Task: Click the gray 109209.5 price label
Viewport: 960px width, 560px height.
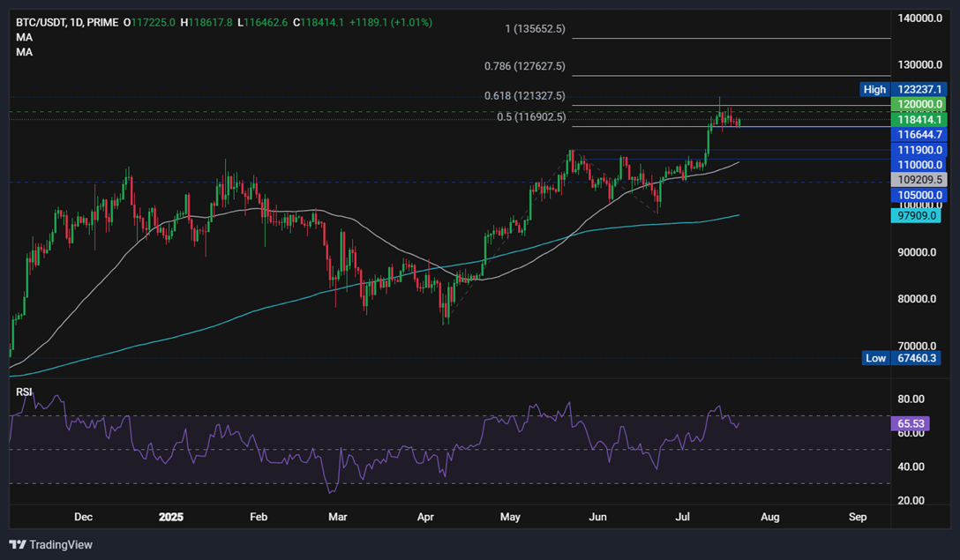Action: click(918, 179)
